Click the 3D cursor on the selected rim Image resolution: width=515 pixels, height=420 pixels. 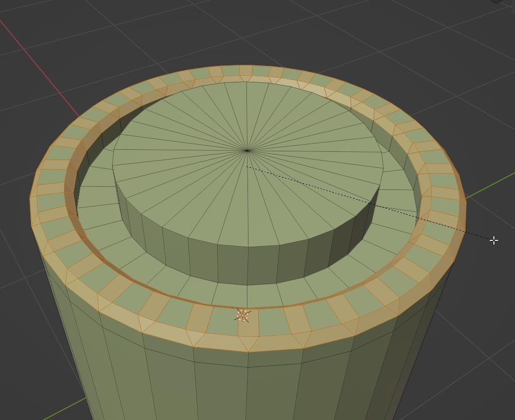tap(243, 316)
